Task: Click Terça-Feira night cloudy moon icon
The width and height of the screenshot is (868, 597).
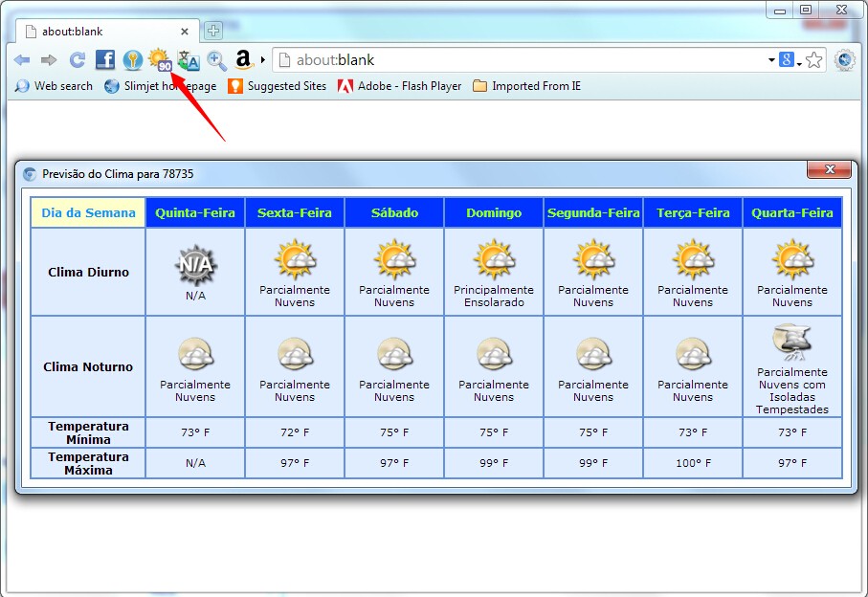Action: click(x=693, y=354)
